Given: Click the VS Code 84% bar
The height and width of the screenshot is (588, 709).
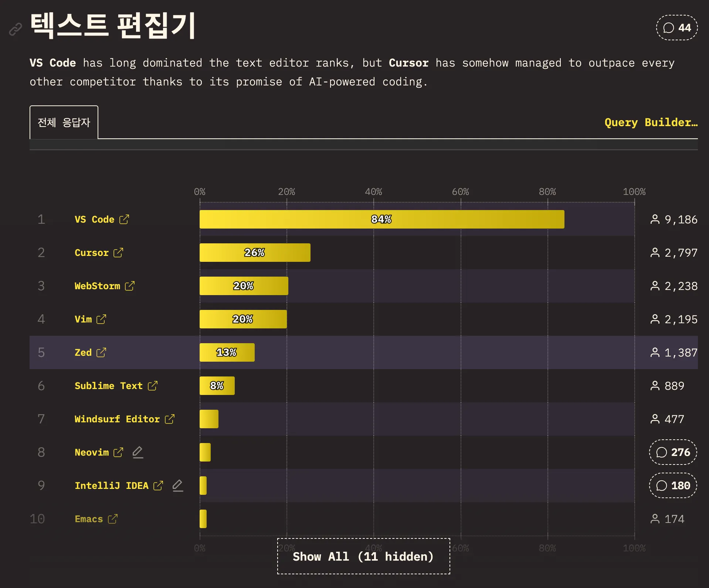Looking at the screenshot, I should 381,219.
